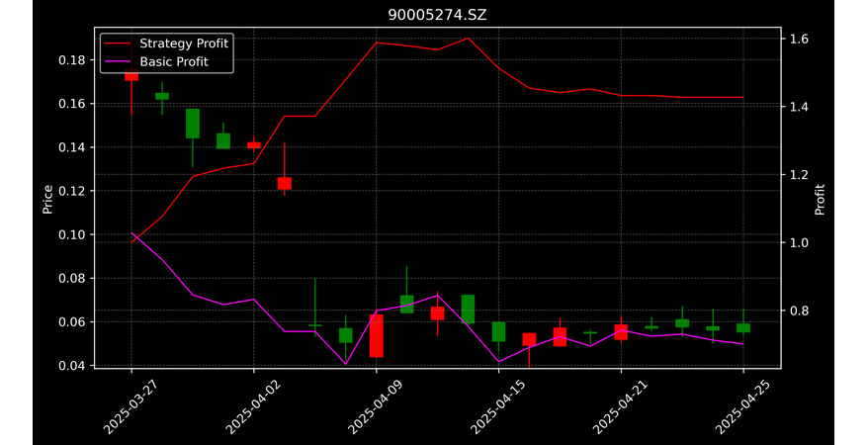The width and height of the screenshot is (868, 445).
Task: Click the green candlestick at 2025-04-15
Action: click(x=499, y=332)
